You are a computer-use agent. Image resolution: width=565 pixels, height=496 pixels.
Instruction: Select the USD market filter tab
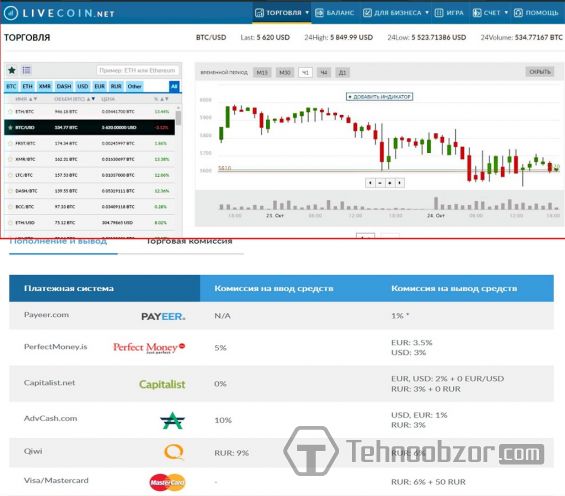point(83,86)
